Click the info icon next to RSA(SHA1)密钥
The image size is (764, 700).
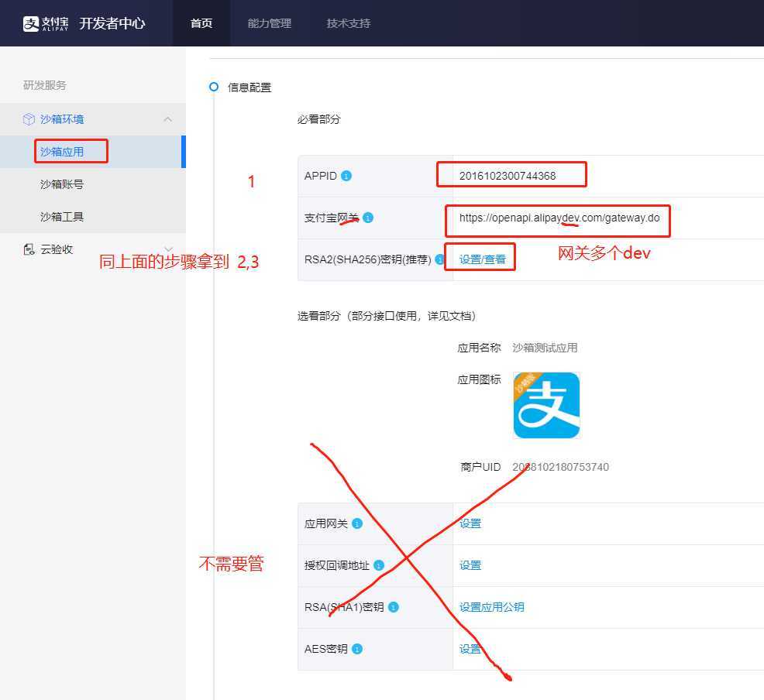(393, 607)
